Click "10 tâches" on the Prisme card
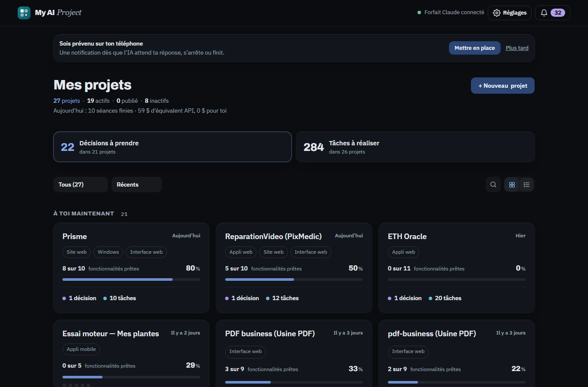Screen dimensions: 588x387 coord(120,298)
